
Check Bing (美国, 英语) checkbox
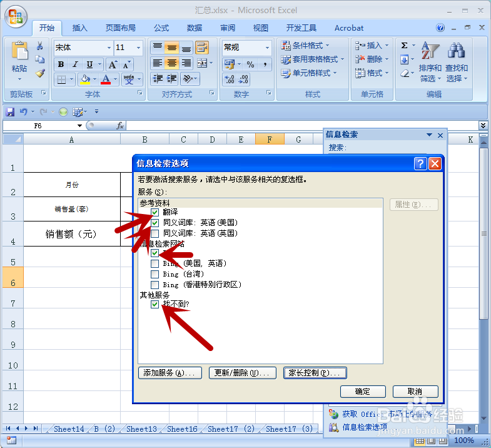click(x=154, y=263)
